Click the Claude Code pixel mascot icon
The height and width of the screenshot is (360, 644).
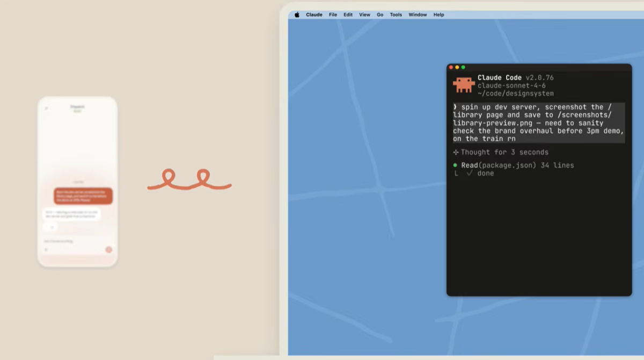[x=464, y=84]
